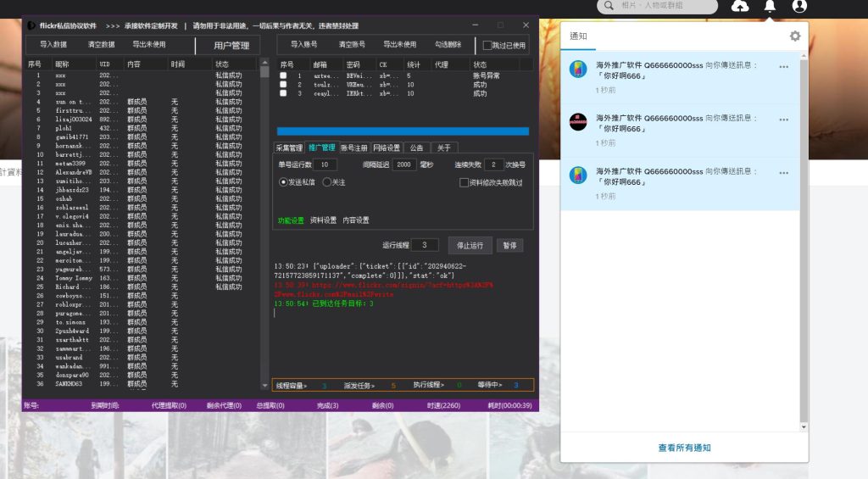
Task: Click the second notification's black avatar
Action: coord(578,122)
